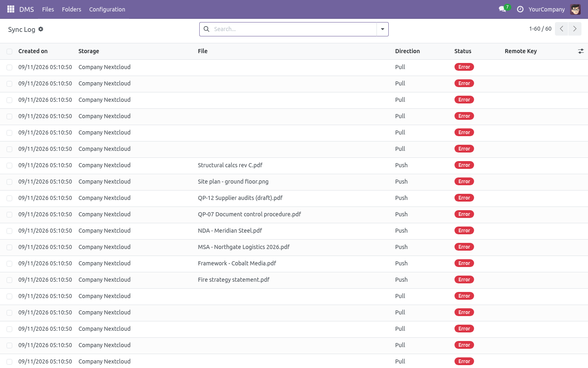This screenshot has height=368, width=588.
Task: Open the apps grid menu
Action: 11,9
